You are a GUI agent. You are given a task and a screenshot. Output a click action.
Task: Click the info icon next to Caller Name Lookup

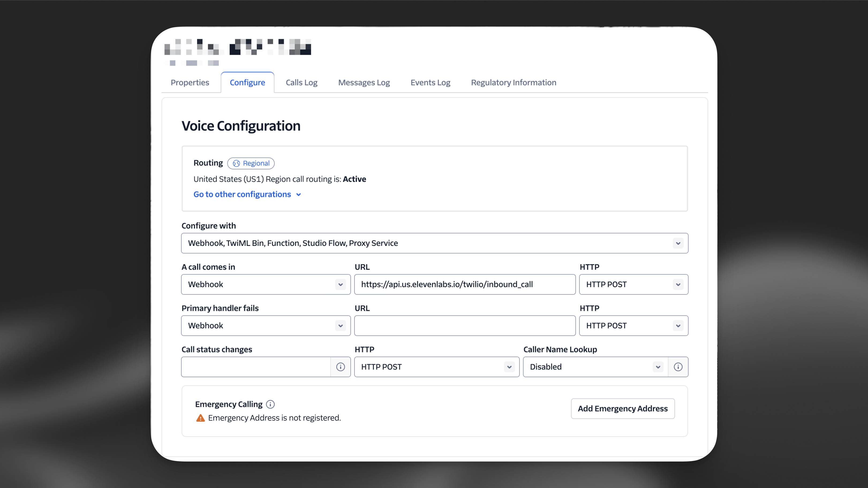pyautogui.click(x=678, y=367)
